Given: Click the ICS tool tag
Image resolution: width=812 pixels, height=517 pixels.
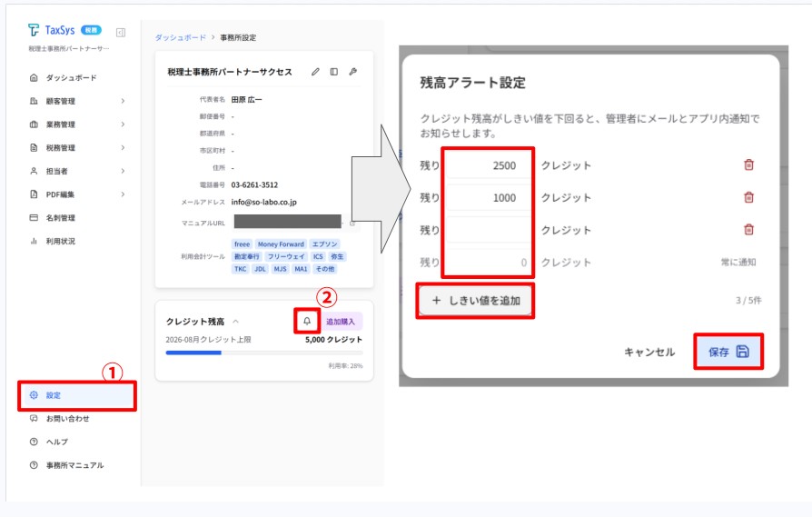Looking at the screenshot, I should click(x=318, y=256).
